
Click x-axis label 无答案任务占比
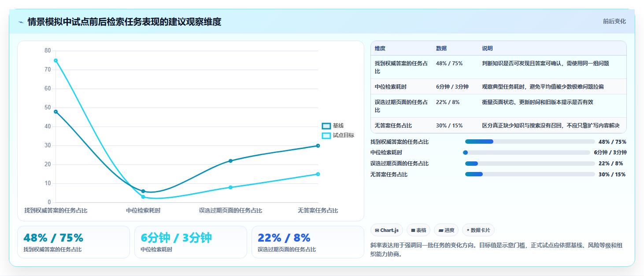coord(318,211)
